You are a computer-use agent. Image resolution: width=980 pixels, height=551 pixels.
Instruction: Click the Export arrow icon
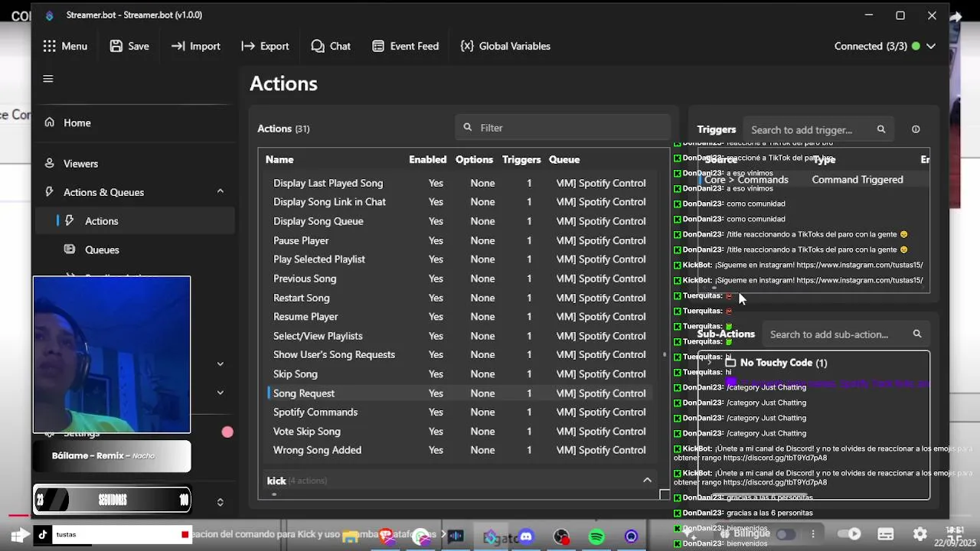pos(248,46)
